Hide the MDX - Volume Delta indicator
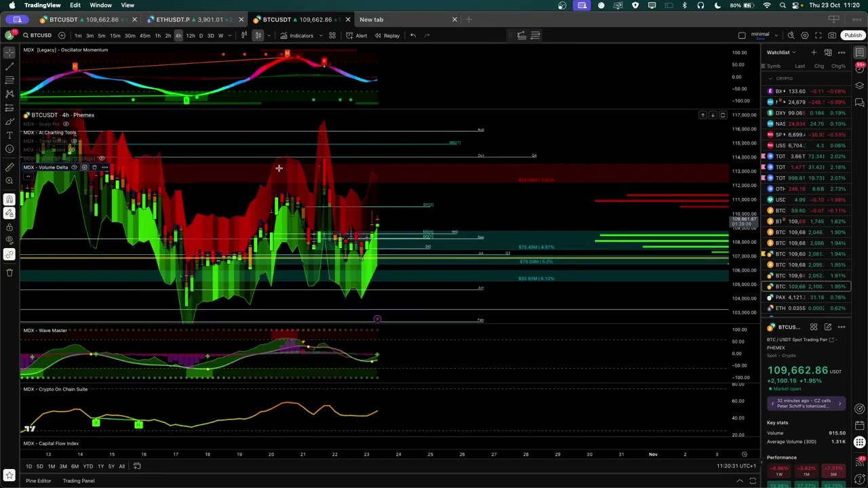This screenshot has height=488, width=868. (75, 167)
